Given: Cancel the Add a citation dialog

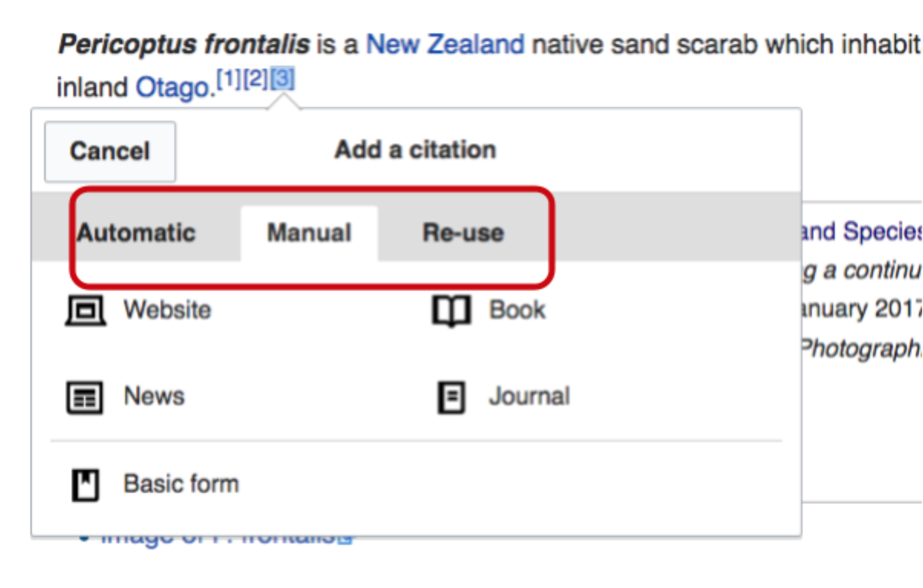Looking at the screenshot, I should coord(110,151).
